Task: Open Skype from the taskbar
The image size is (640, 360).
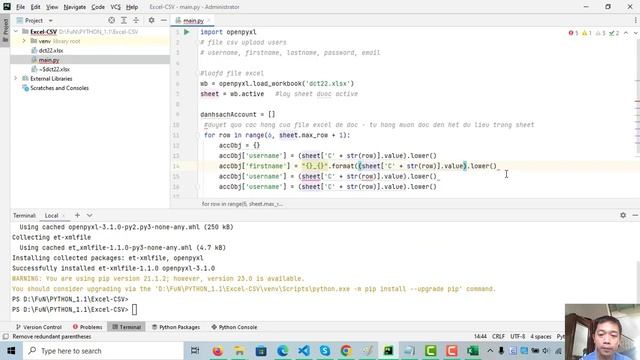Action: tap(325, 351)
